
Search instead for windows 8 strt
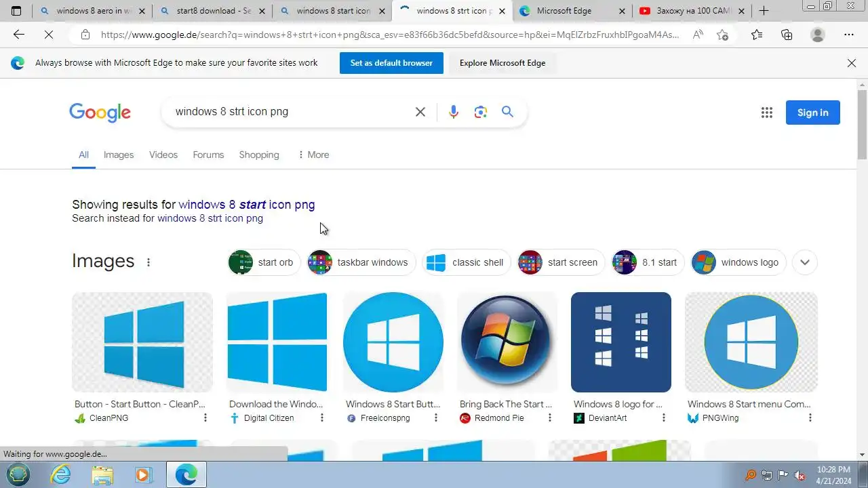(210, 218)
